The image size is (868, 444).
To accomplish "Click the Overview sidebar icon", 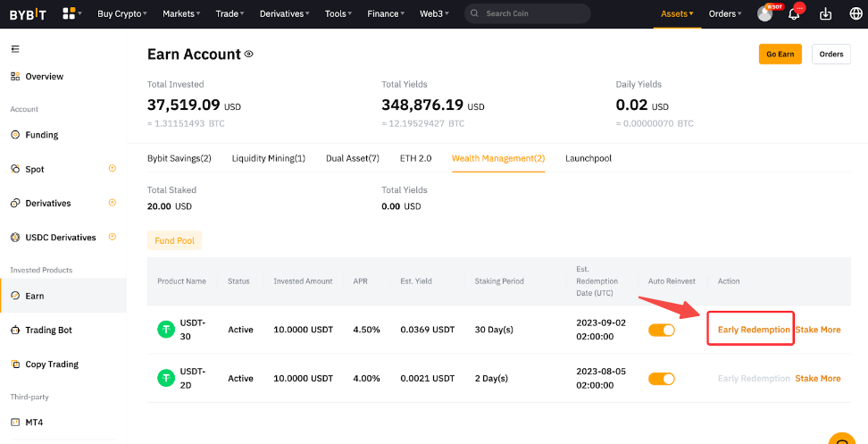I will pyautogui.click(x=15, y=77).
